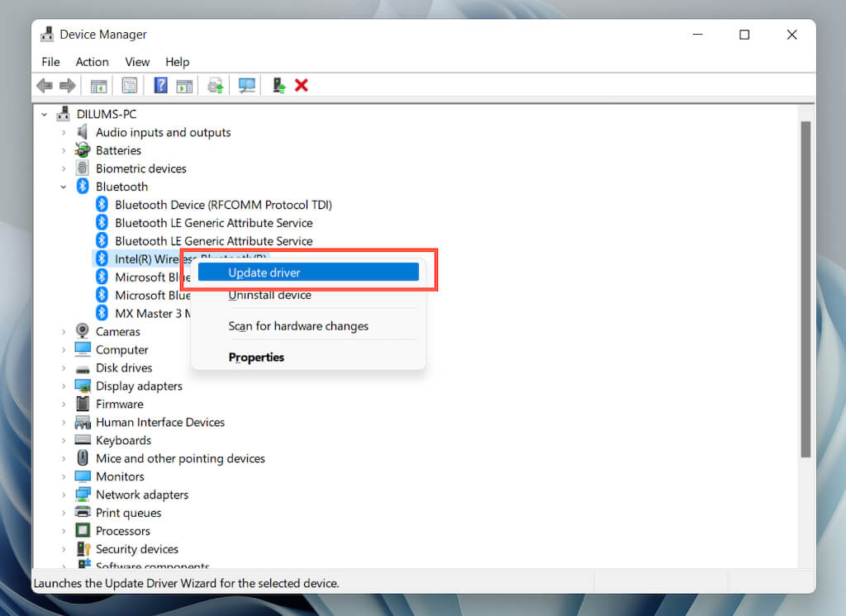Click the Audio inputs and outputs speaker icon

(82, 132)
